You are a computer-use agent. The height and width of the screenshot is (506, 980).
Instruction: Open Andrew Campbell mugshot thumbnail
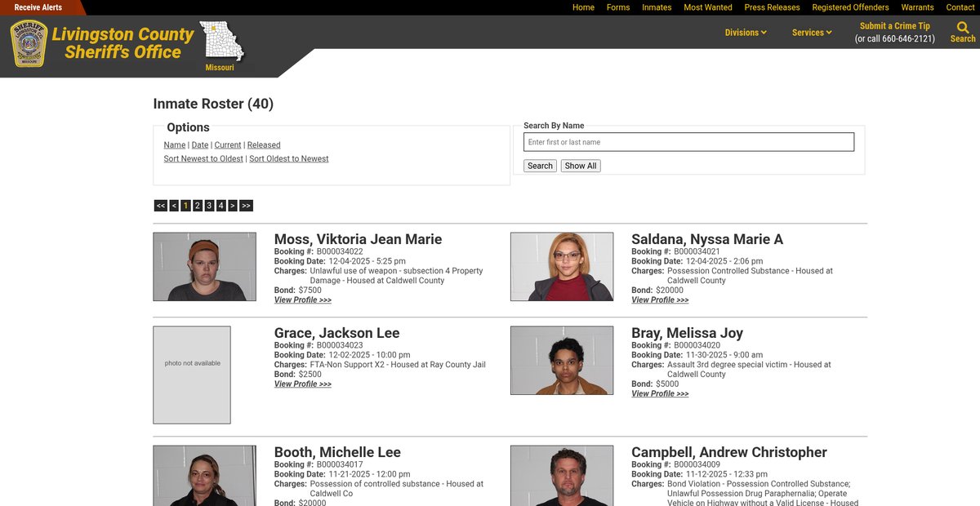(x=562, y=476)
